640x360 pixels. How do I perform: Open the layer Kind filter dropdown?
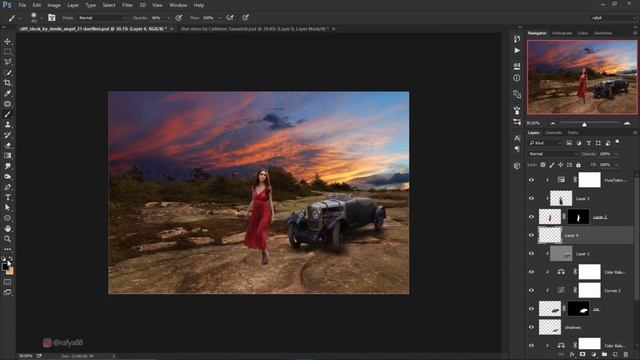coord(545,143)
